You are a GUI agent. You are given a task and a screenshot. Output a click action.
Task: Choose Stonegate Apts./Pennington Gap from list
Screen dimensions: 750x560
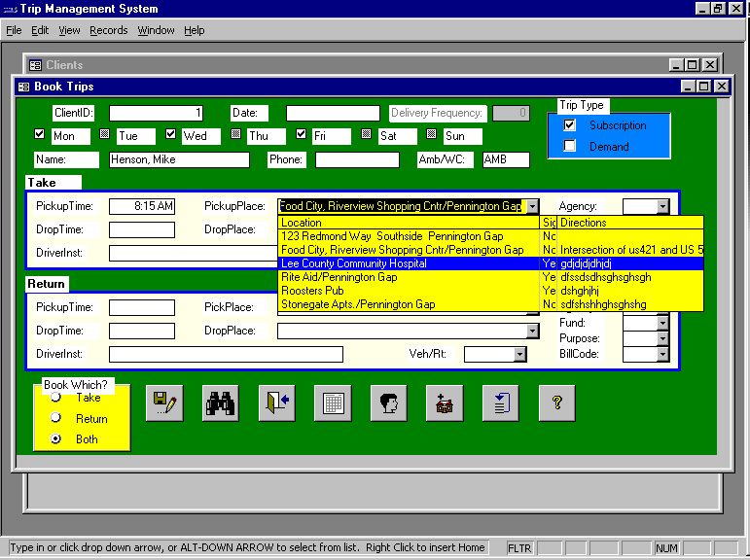pos(490,304)
